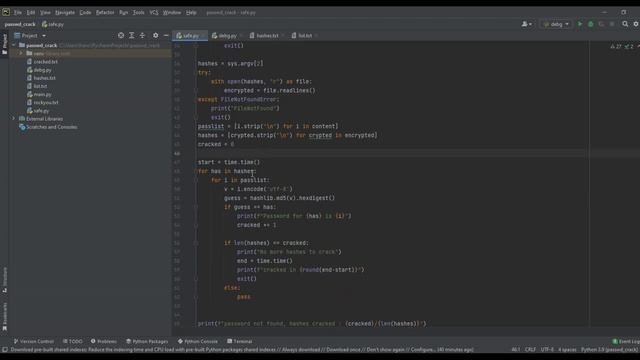Open Python Packages tool window
The height and width of the screenshot is (360, 640).
click(147, 341)
